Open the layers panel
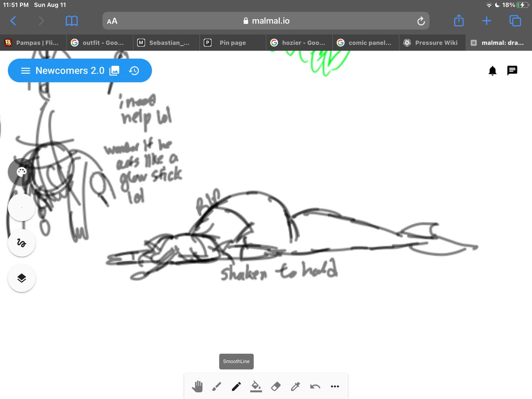Image resolution: width=532 pixels, height=399 pixels. pyautogui.click(x=21, y=278)
